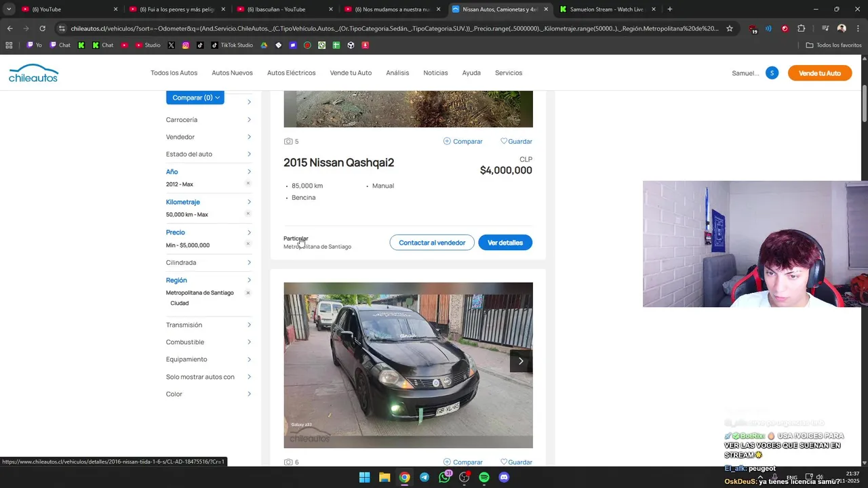Remove the Precio Min - $5,000,000 filter
Screen dimensions: 868x488
pyautogui.click(x=248, y=244)
